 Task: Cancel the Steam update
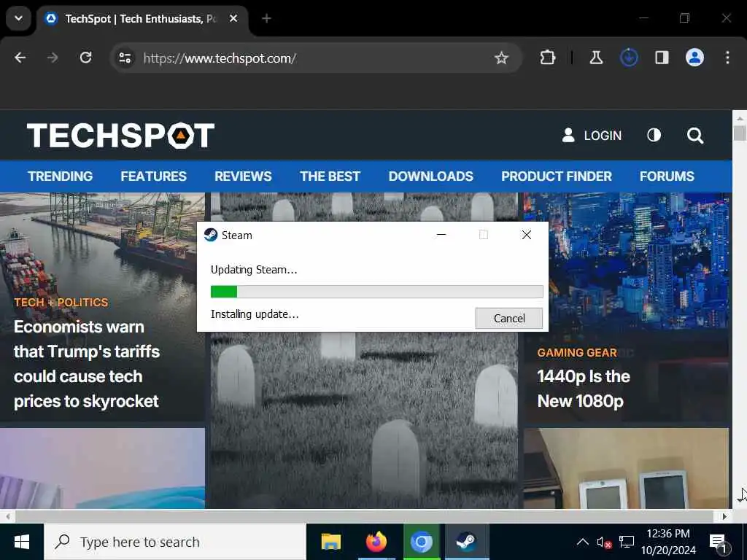pos(508,318)
